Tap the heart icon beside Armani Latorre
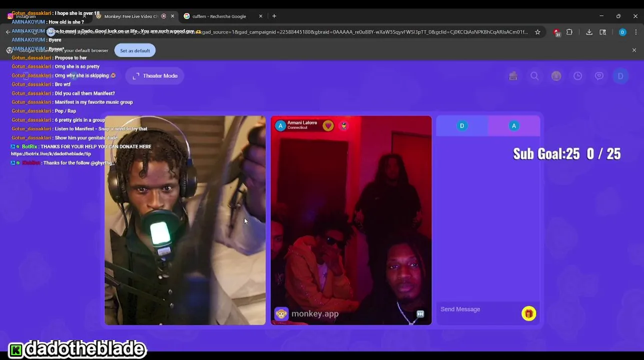Viewport: 644px width, 360px height. (x=328, y=126)
